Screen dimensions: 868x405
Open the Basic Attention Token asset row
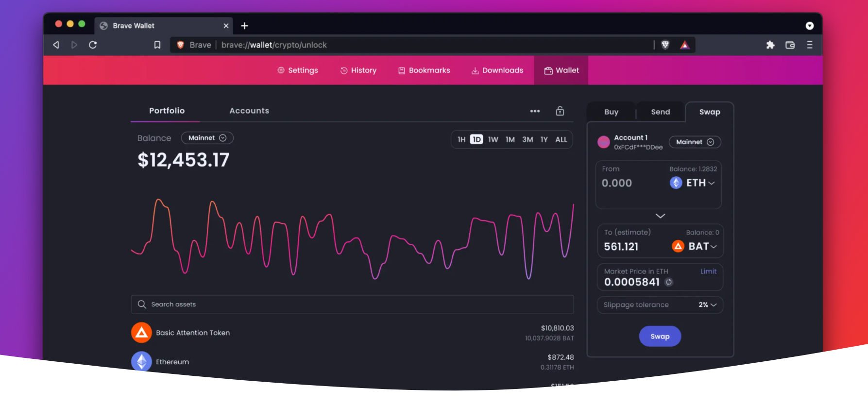coord(353,333)
